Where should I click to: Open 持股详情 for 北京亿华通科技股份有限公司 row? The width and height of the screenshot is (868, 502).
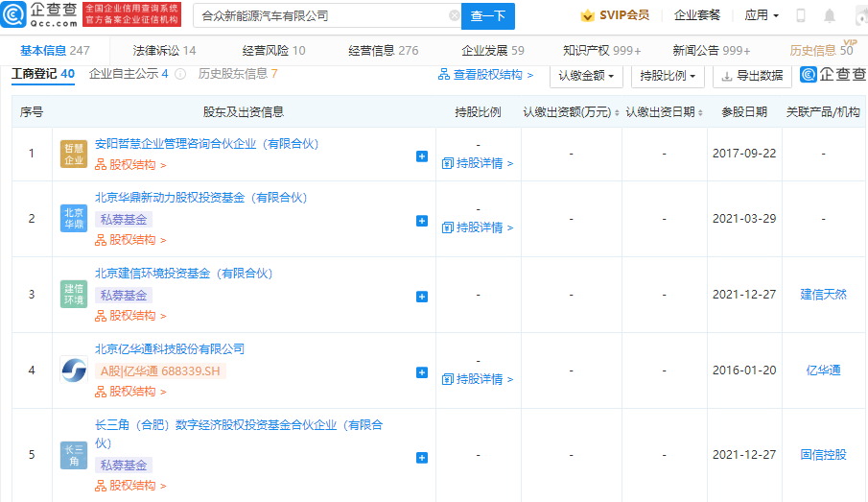pyautogui.click(x=478, y=379)
